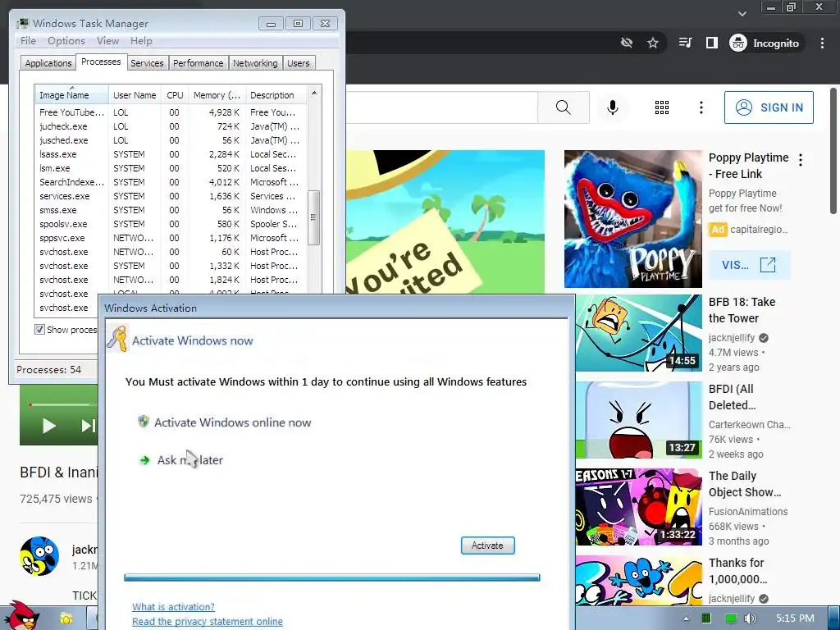Screen dimensions: 840x630
Task: Open Read the privacy statement online link
Action: (208, 621)
